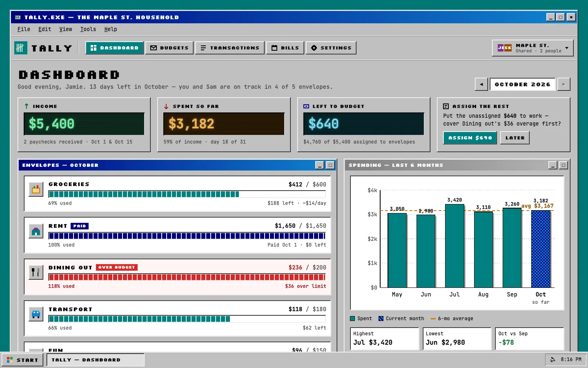This screenshot has width=588, height=368.
Task: Click the Dining Out red progress bar
Action: click(187, 277)
